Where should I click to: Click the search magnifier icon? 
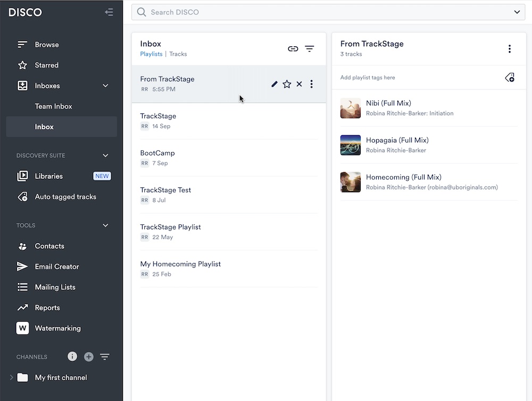[142, 12]
